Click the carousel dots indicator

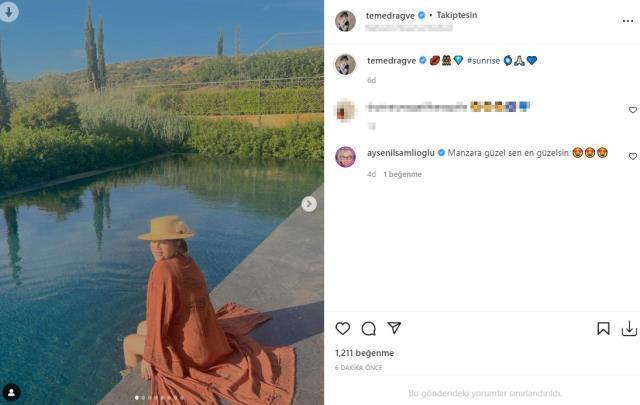point(162,397)
